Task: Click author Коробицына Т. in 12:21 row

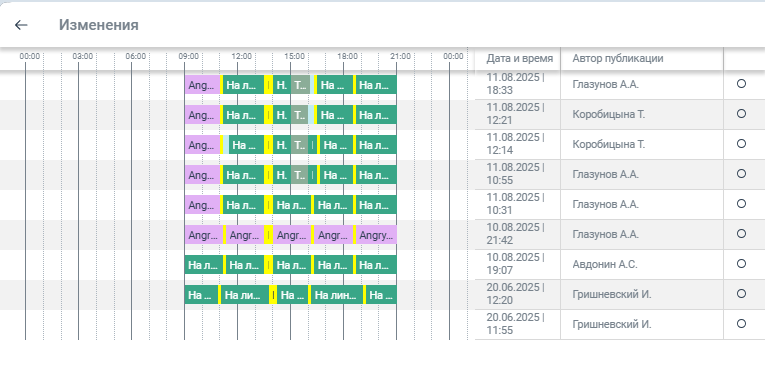Action: pos(609,114)
